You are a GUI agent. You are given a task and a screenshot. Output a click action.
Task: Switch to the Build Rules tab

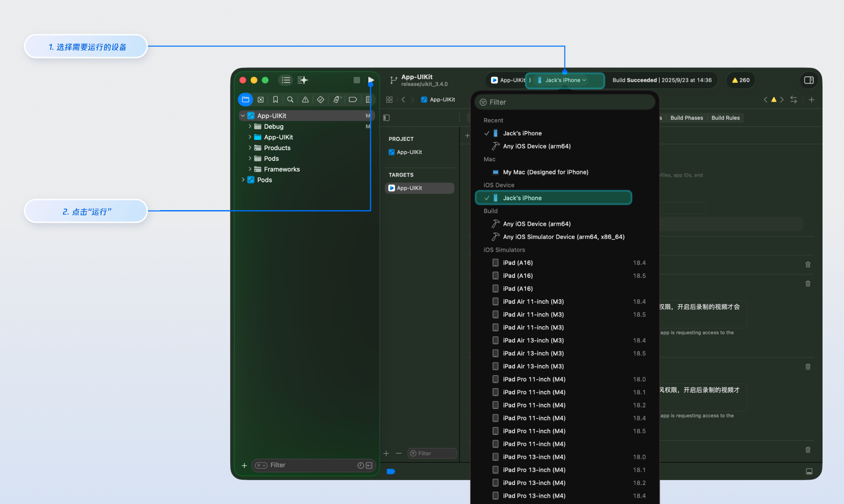coord(725,118)
